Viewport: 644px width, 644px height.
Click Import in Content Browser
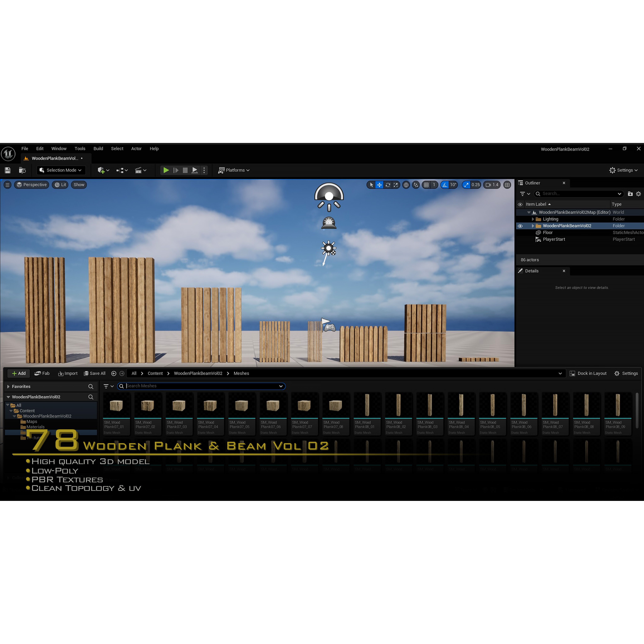tap(68, 373)
